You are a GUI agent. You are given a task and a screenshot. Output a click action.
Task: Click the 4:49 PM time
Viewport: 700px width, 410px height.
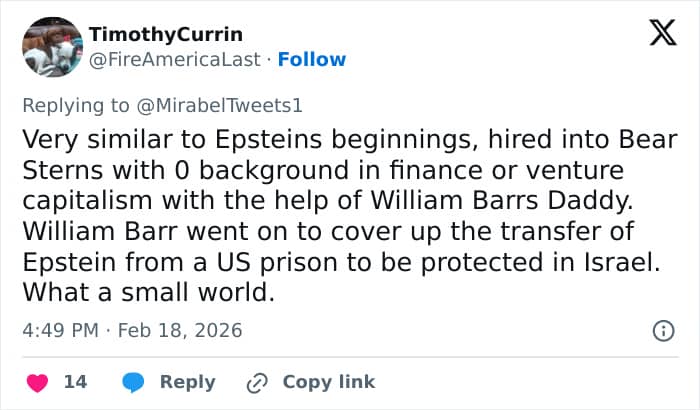[62, 329]
